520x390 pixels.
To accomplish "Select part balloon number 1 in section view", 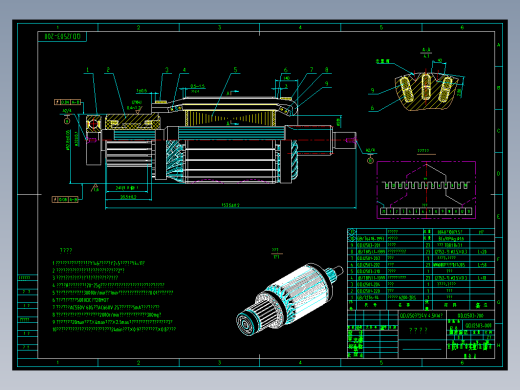I will (88, 70).
